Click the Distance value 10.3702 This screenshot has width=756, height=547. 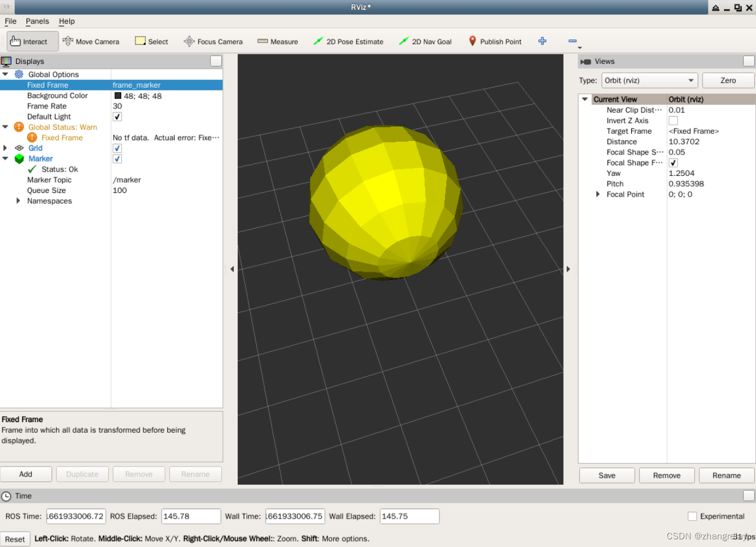click(x=684, y=142)
